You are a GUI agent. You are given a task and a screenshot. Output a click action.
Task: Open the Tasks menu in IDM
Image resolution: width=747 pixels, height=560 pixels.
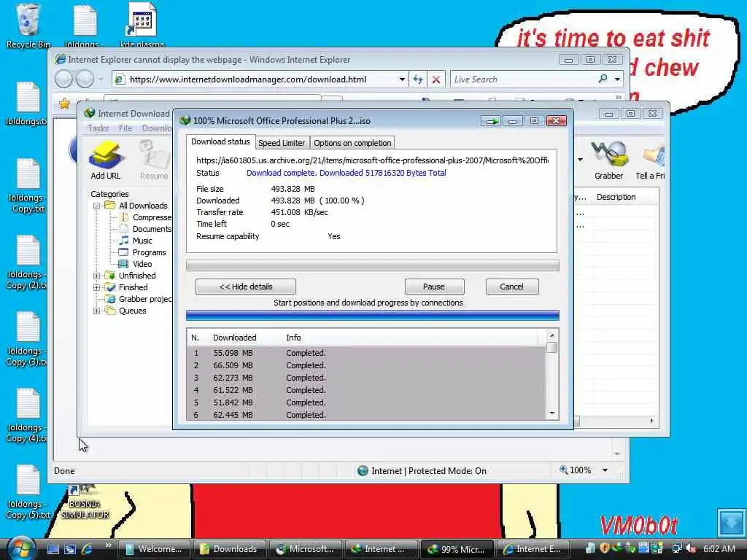click(x=98, y=128)
